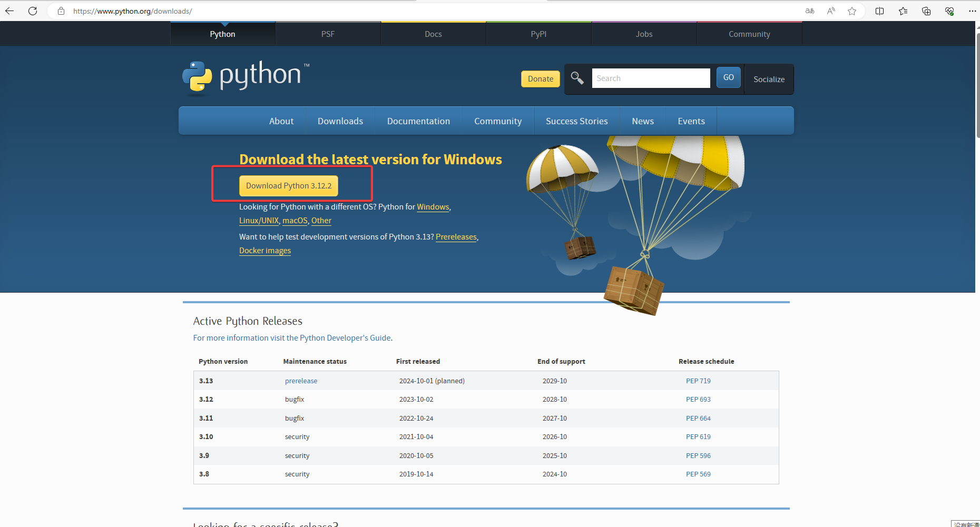Open the News menu
The image size is (980, 527).
643,121
